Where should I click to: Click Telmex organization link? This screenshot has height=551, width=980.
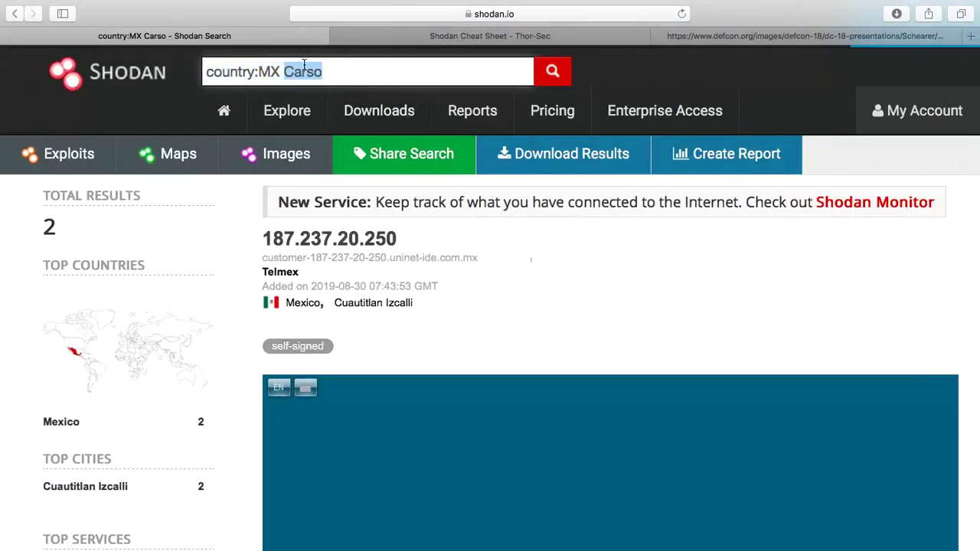tap(280, 272)
